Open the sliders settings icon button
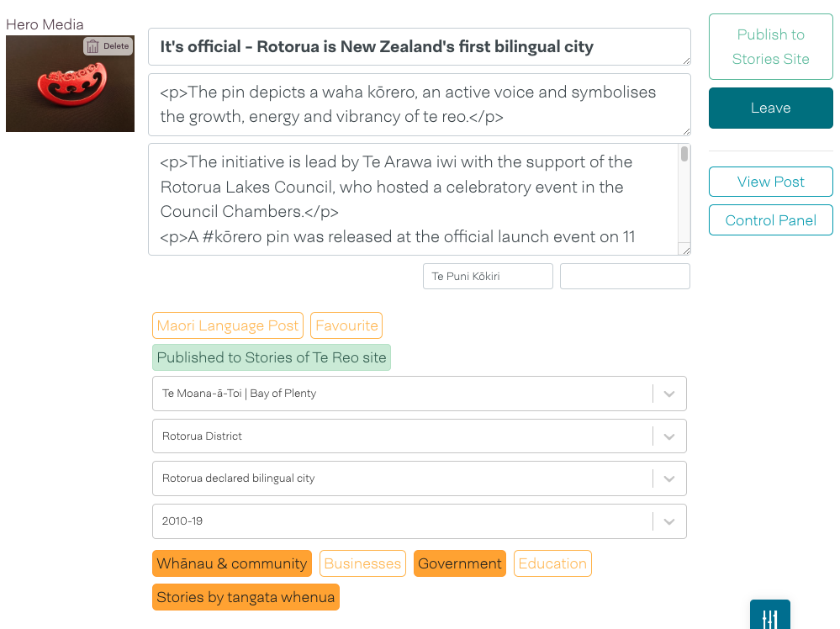This screenshot has width=840, height=629. pos(769,618)
